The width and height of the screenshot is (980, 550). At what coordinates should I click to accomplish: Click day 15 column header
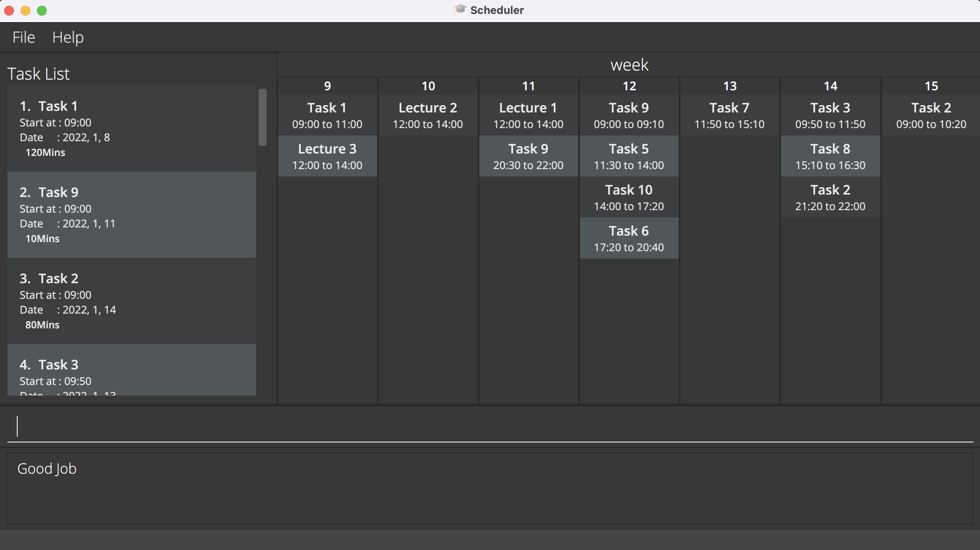pos(931,86)
